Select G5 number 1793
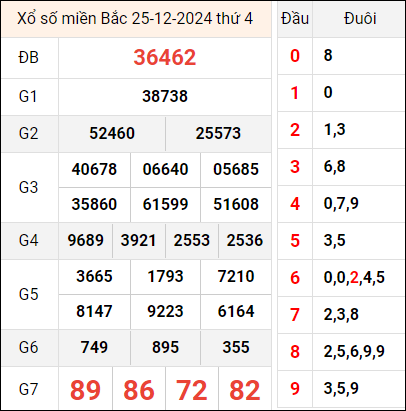Screen dimensions: 406x411 (165, 276)
